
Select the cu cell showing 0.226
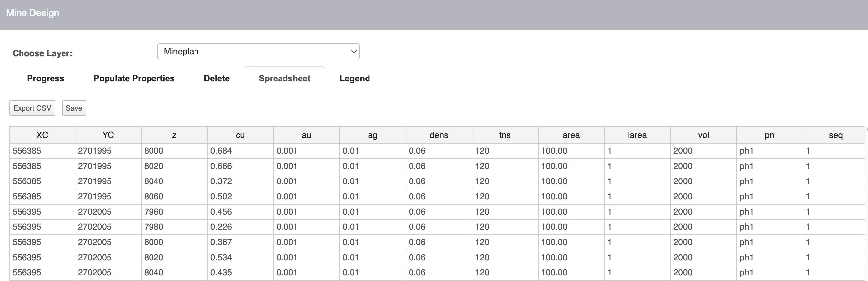point(240,227)
